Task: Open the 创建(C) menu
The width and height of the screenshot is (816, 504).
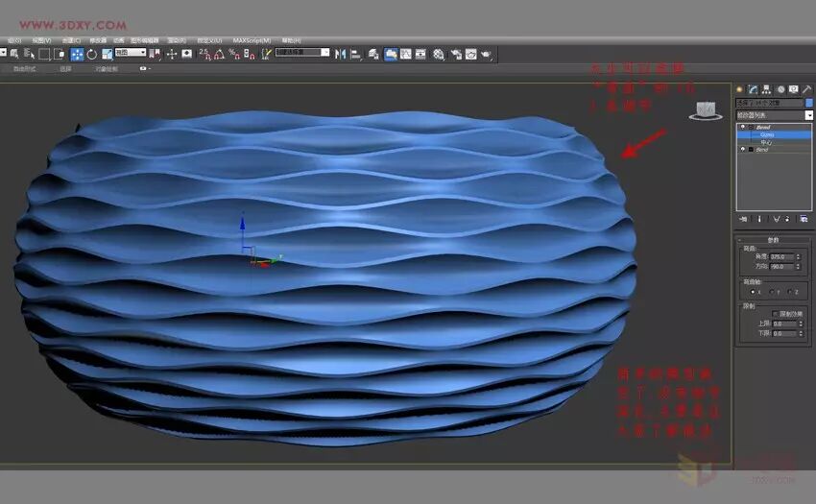Action: pos(71,40)
